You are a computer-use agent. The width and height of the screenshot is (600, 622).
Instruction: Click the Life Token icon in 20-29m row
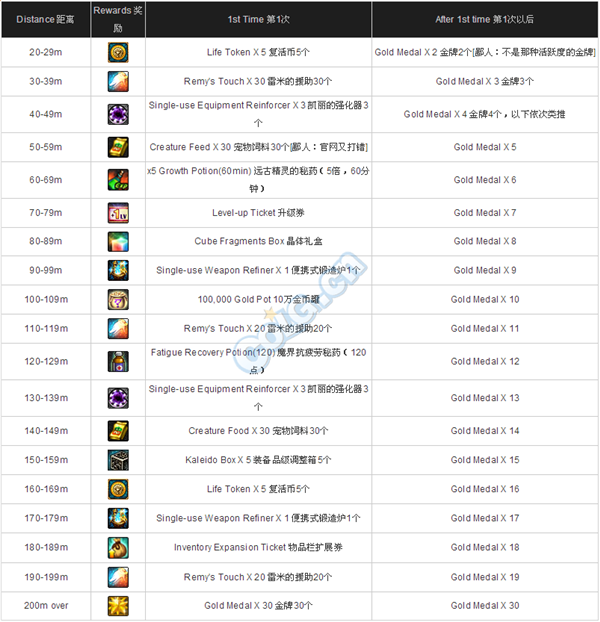point(118,52)
